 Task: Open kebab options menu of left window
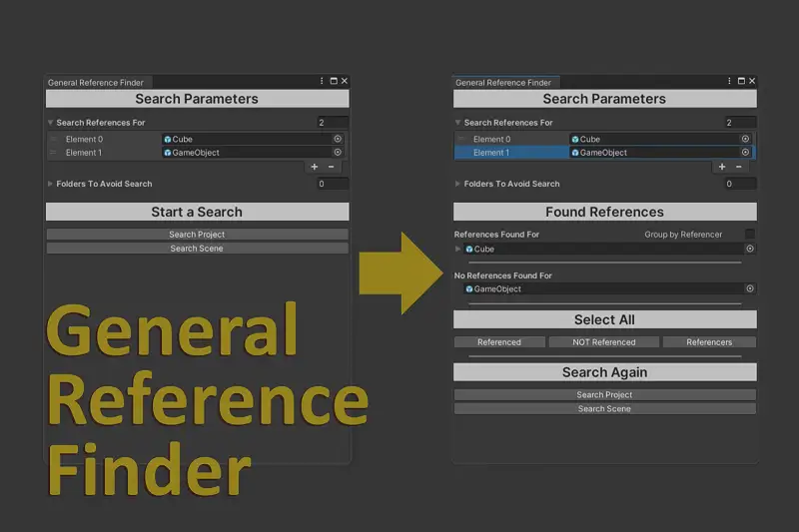click(x=322, y=81)
